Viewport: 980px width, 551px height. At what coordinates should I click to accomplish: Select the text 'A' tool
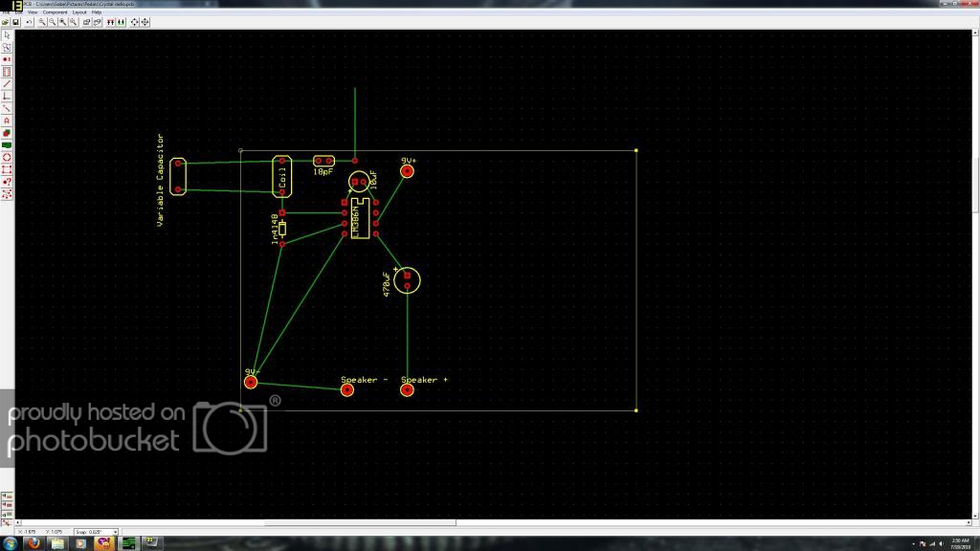(7, 121)
